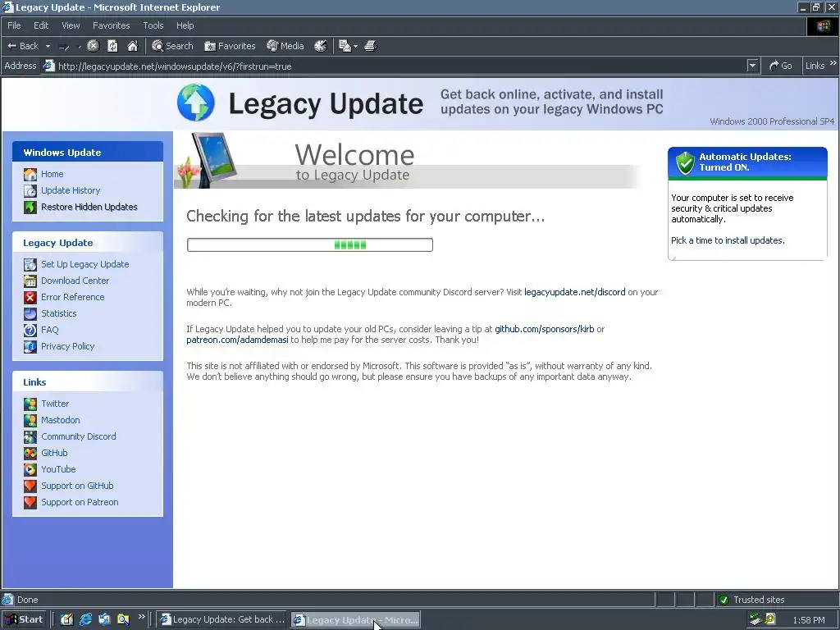Click the Download Center icon

click(30, 281)
